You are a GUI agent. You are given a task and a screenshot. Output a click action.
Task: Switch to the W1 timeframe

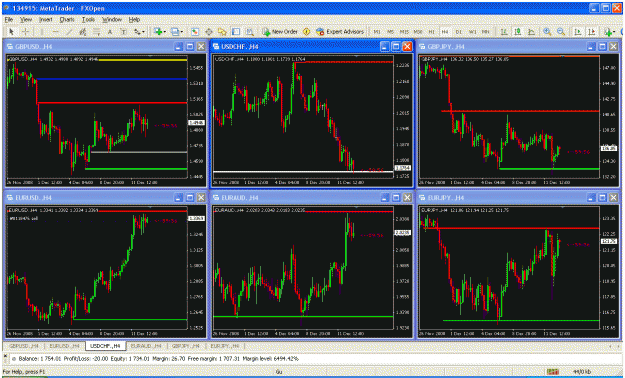pyautogui.click(x=472, y=32)
